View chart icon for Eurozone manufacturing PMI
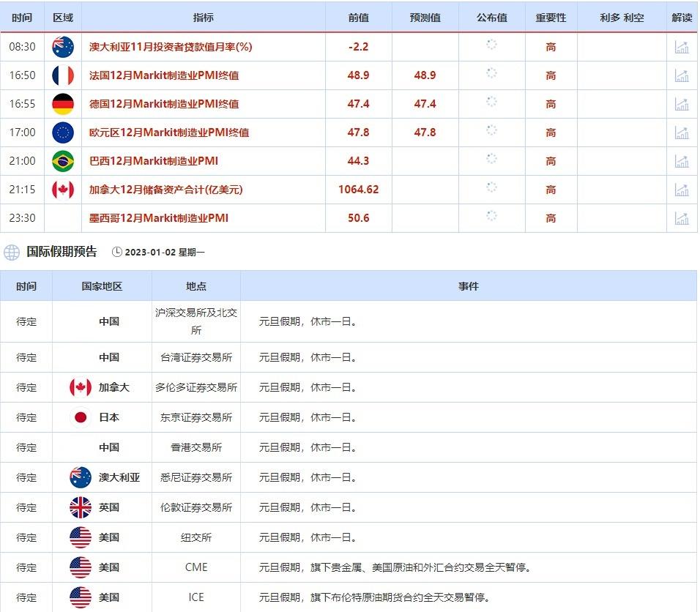 tap(682, 133)
